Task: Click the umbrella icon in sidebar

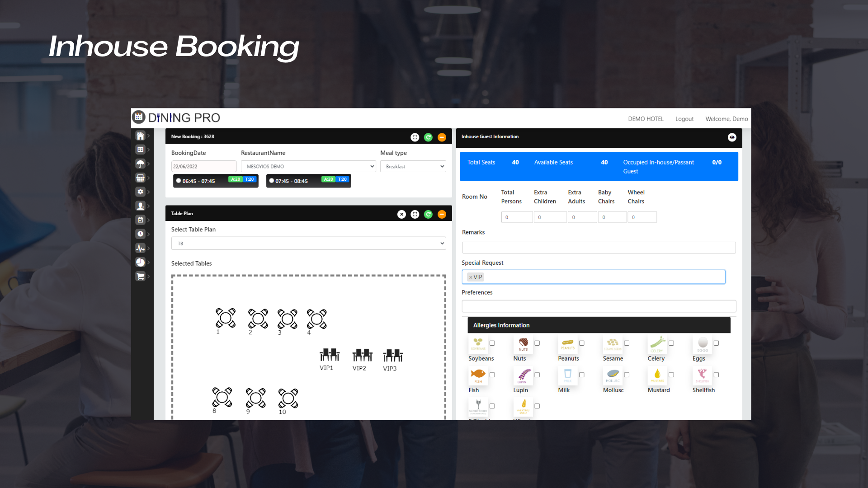Action: [141, 164]
